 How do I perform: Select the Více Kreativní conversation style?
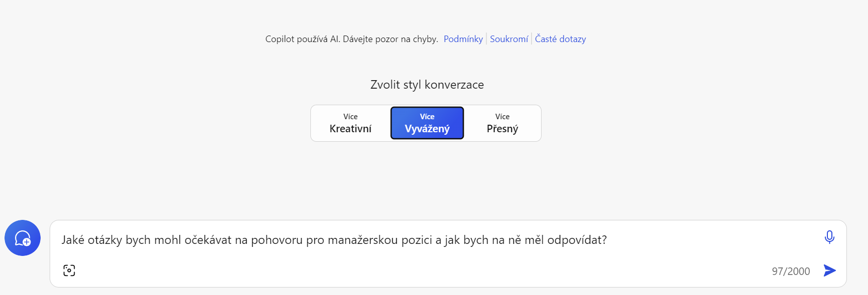(351, 123)
